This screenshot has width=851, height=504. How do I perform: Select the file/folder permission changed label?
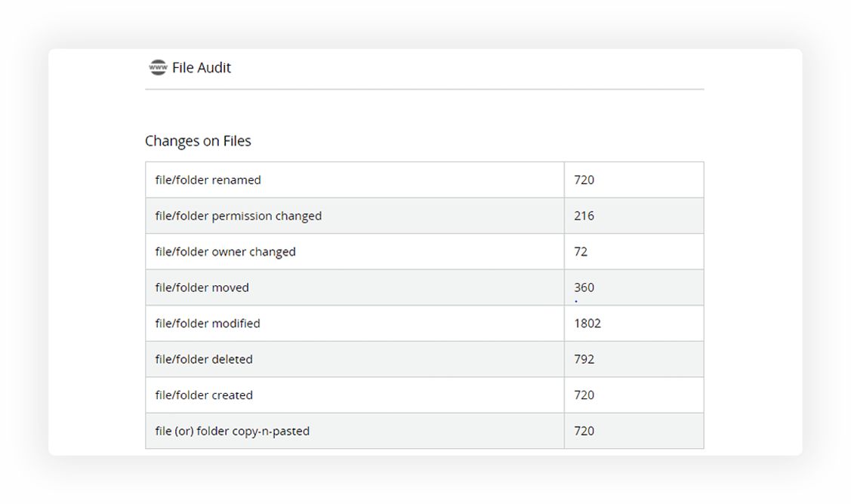point(238,216)
